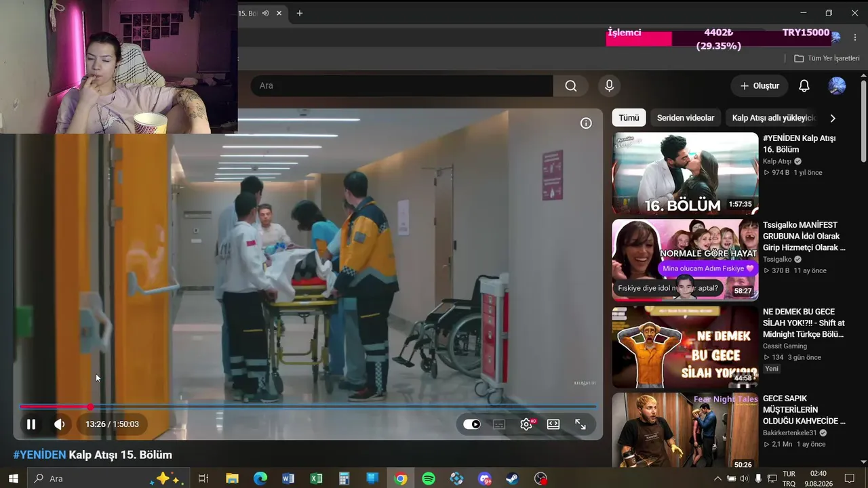Open the #YENİDEN Kalp Atışı 16. Bölüm title
This screenshot has height=488, width=868.
tap(800, 144)
